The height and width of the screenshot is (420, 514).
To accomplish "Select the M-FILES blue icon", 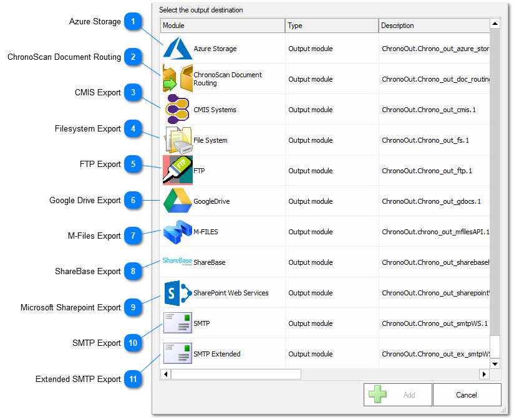I will pos(178,232).
